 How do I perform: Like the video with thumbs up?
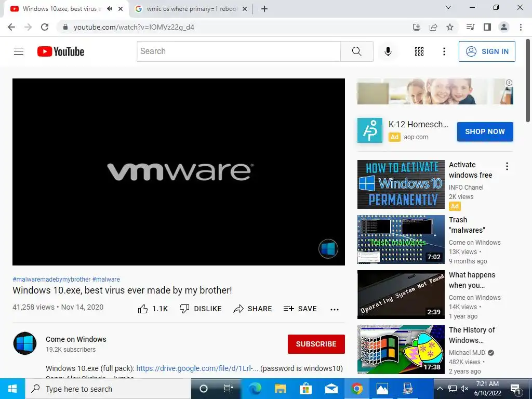click(x=153, y=309)
